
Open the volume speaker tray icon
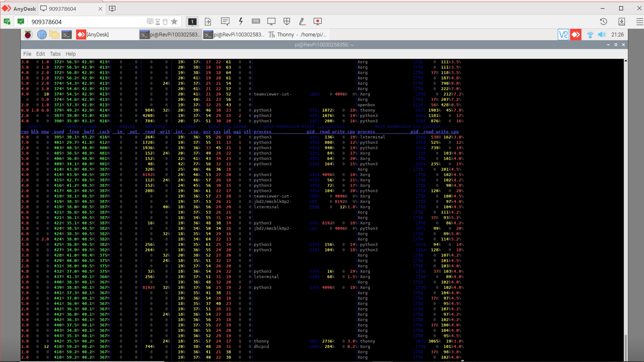point(602,35)
